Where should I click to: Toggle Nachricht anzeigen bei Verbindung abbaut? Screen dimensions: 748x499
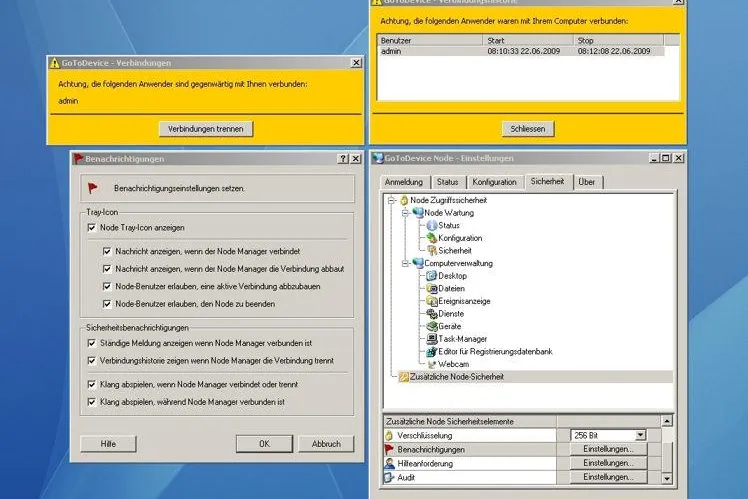pyautogui.click(x=107, y=269)
